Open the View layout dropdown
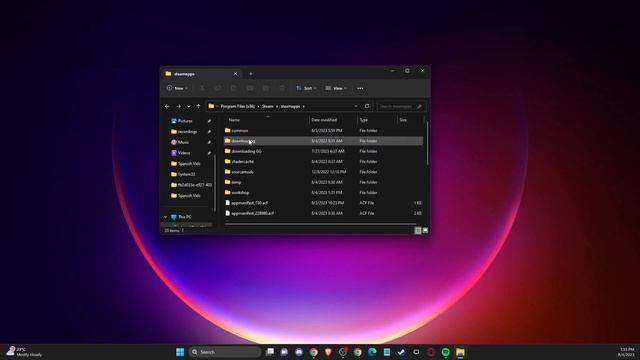The height and width of the screenshot is (360, 640). (336, 88)
